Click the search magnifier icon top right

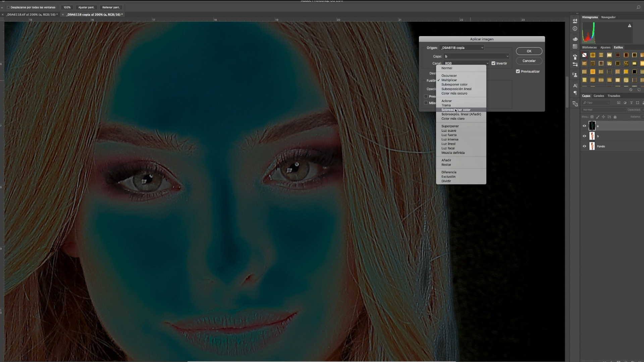click(x=638, y=7)
